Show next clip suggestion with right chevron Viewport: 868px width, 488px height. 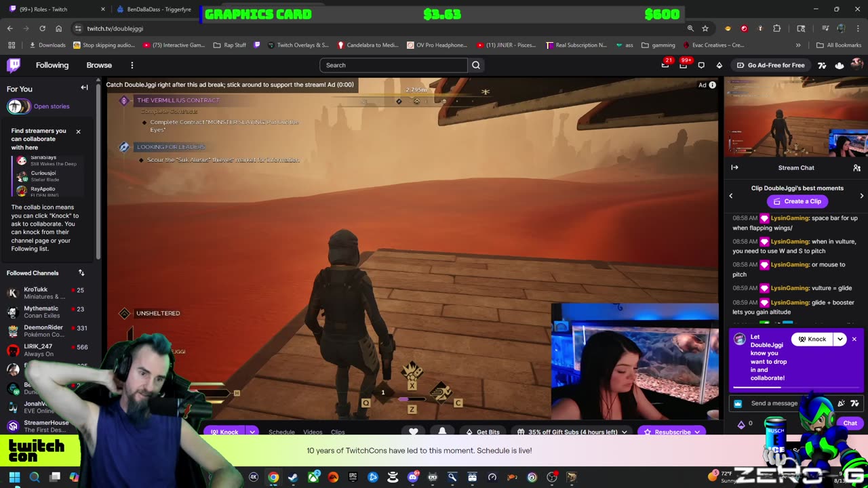862,196
